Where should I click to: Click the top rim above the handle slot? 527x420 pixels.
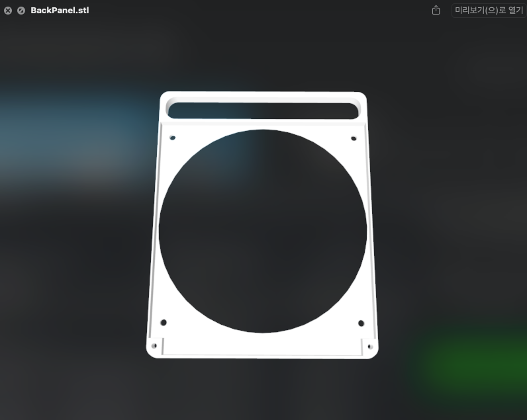(265, 95)
